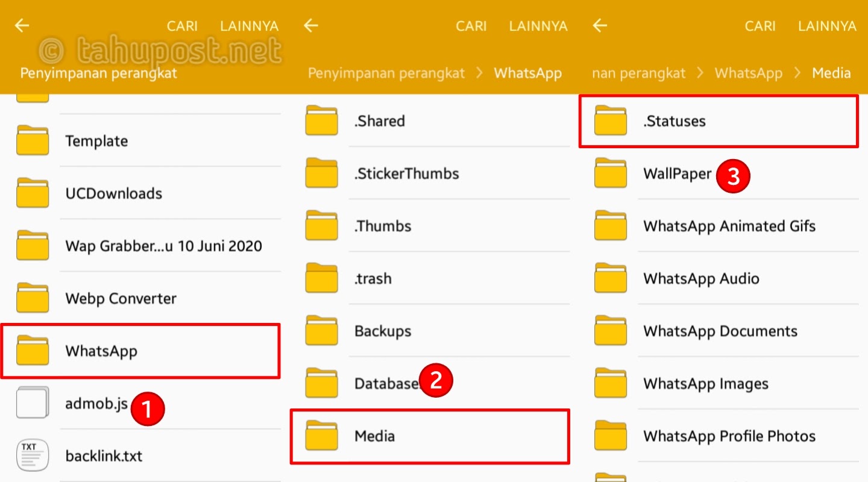Open the Template folder icon
The image size is (868, 482).
(33, 140)
